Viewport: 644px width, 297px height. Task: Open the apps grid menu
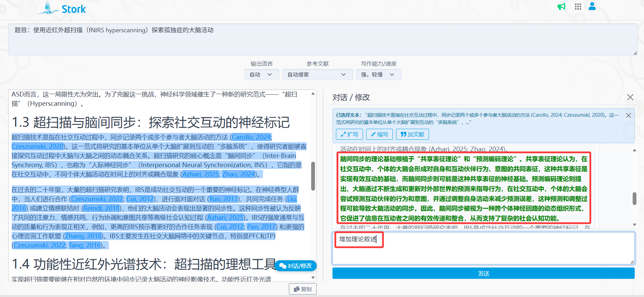point(578,7)
